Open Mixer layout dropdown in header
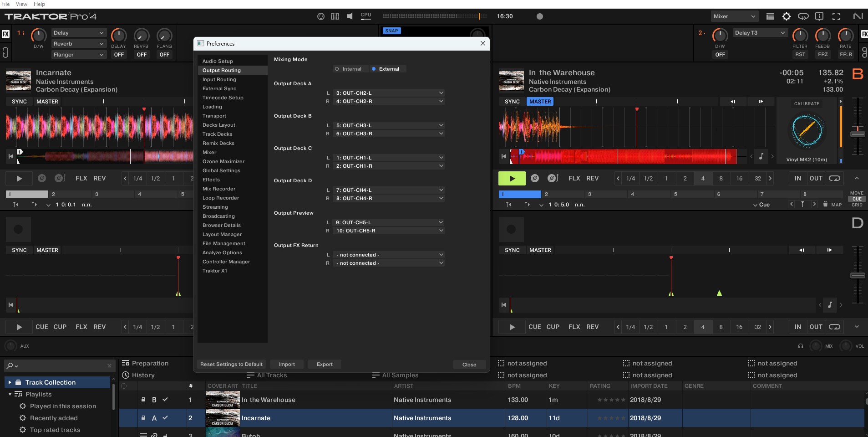The width and height of the screenshot is (868, 437). (735, 16)
